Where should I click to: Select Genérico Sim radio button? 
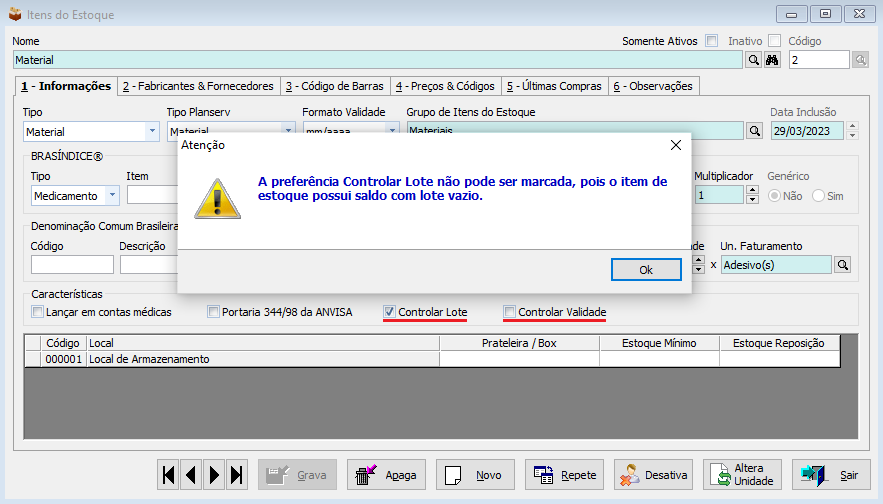tap(819, 196)
